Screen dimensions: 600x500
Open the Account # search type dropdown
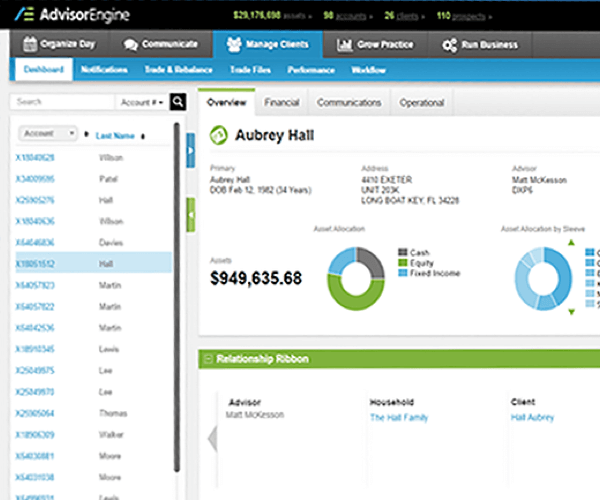coord(140,102)
